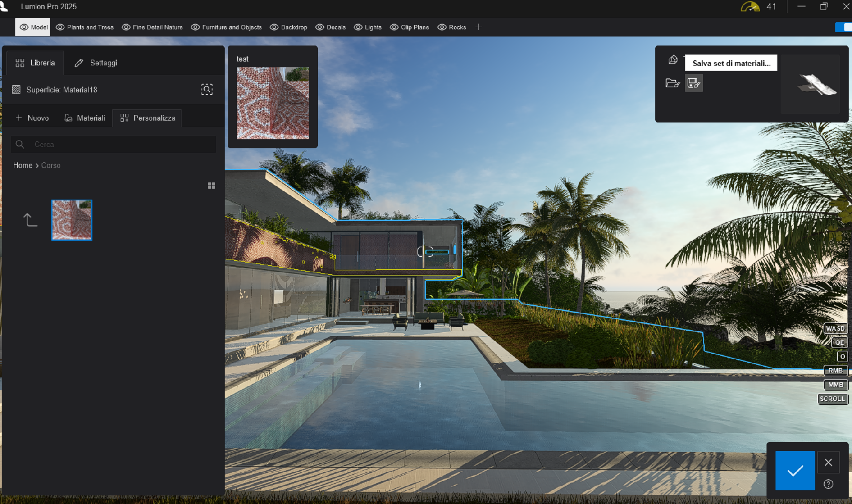The height and width of the screenshot is (504, 852).
Task: Click Nuovo to create new material
Action: [x=32, y=118]
